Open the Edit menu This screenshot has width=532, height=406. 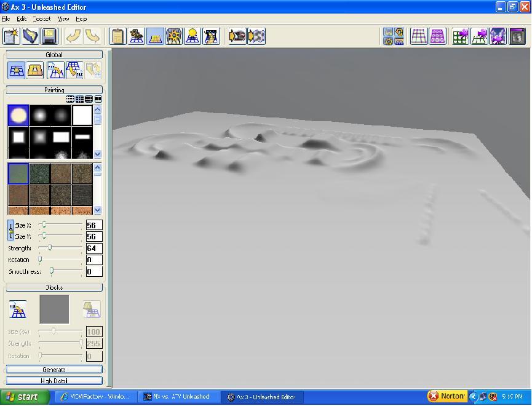click(22, 19)
